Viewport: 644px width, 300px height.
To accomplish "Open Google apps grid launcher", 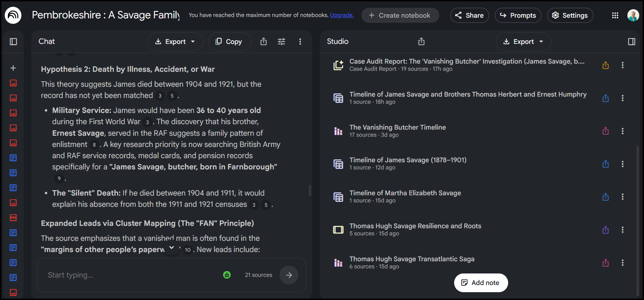I will point(615,15).
